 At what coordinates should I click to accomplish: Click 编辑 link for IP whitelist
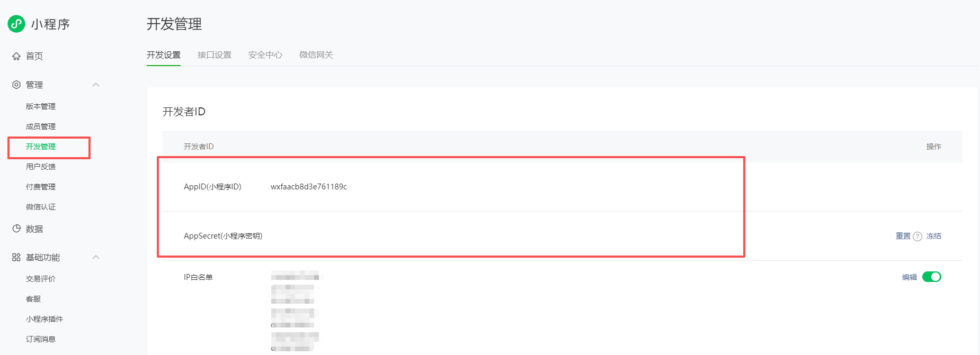(909, 277)
